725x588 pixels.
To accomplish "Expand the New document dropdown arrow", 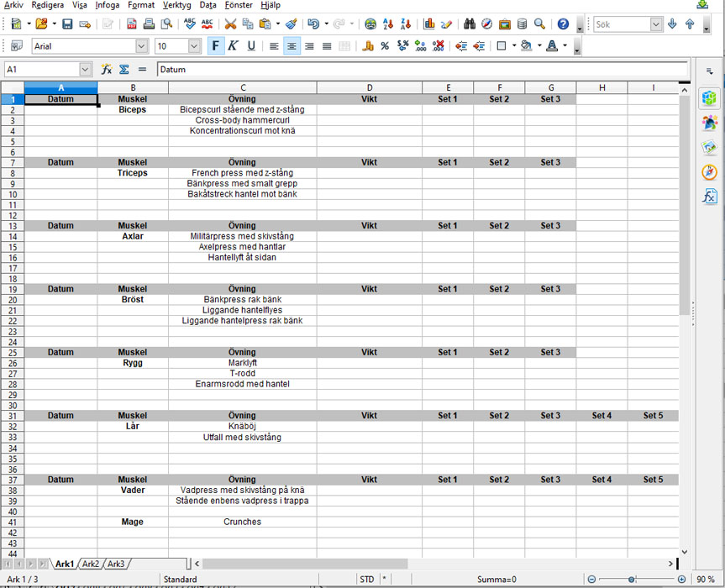I will [29, 24].
